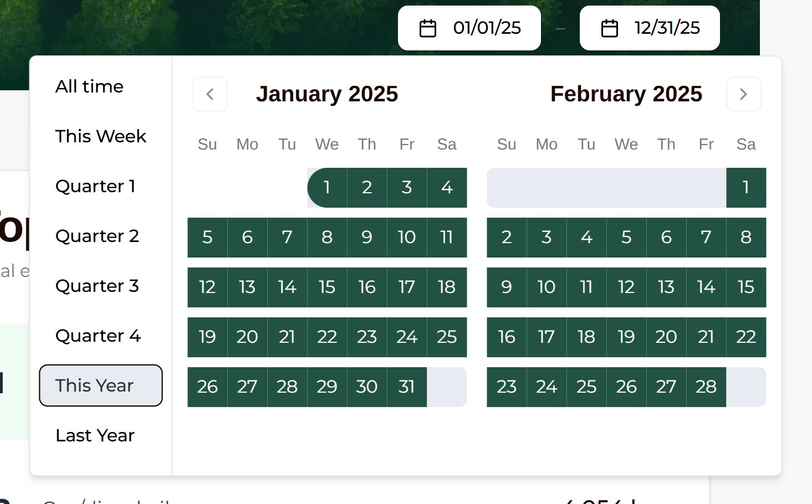Open the 12/31/25 end date field
Viewport: 812px width, 504px height.
point(667,28)
